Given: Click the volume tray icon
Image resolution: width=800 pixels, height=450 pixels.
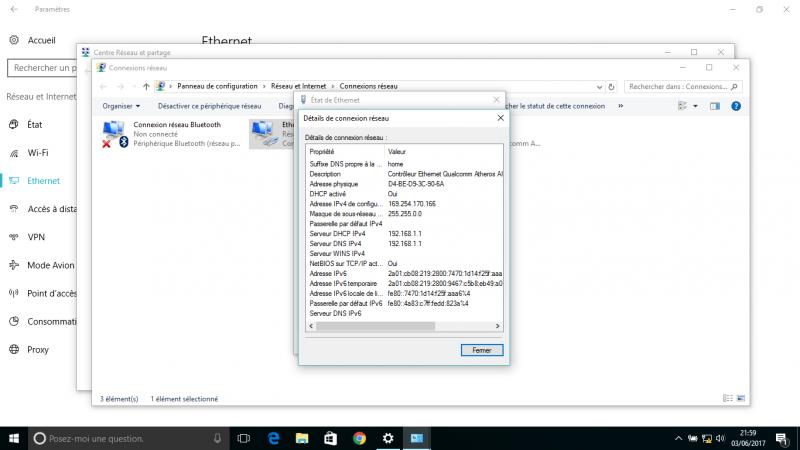Looking at the screenshot, I should point(720,438).
